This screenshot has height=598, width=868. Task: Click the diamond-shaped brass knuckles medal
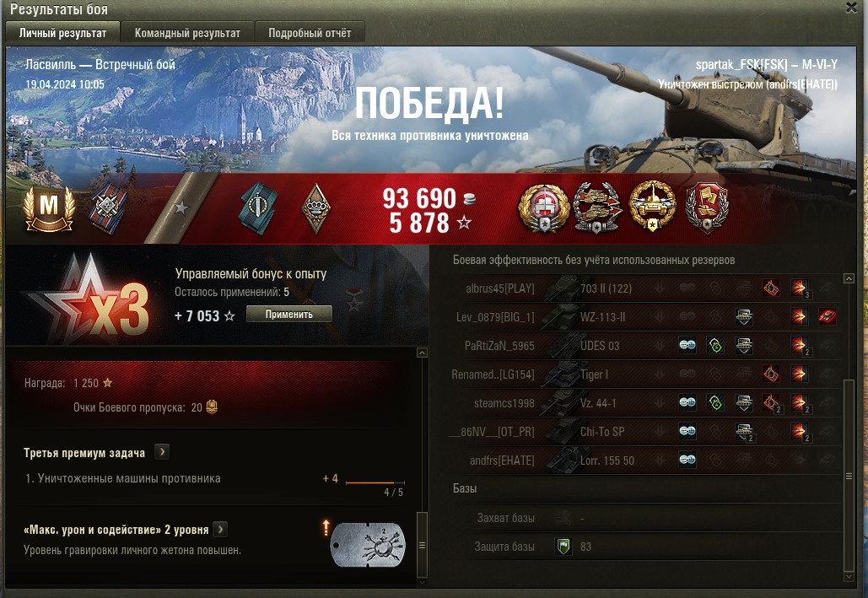[316, 208]
